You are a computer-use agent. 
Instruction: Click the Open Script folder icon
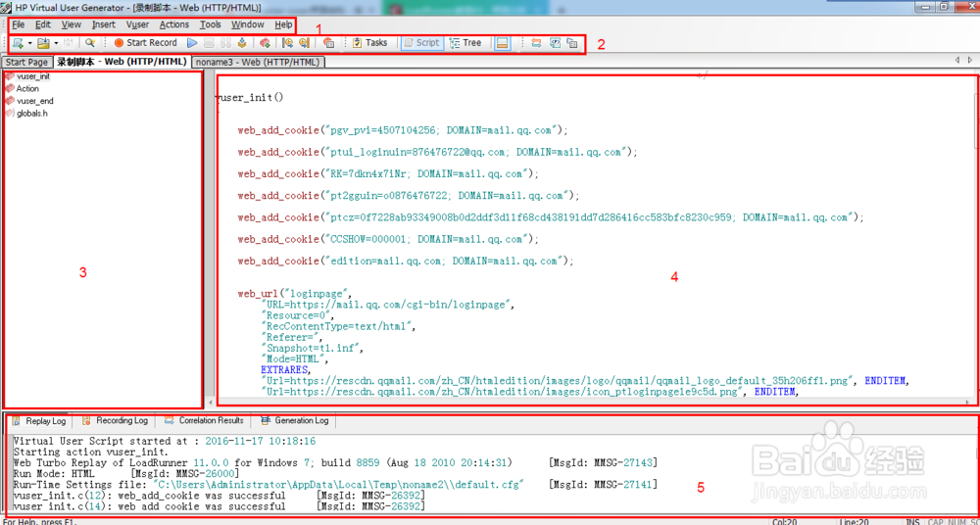click(43, 43)
